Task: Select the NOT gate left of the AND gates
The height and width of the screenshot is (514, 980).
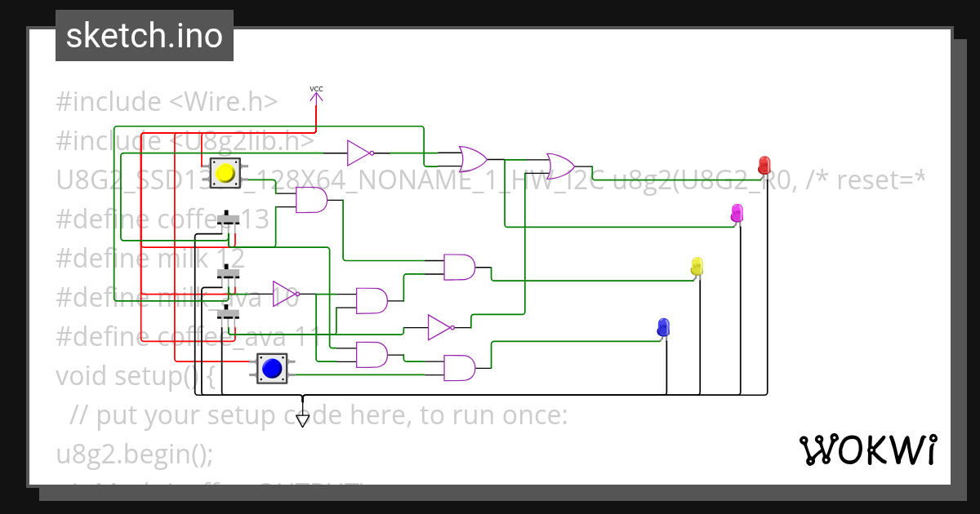Action: (x=285, y=294)
